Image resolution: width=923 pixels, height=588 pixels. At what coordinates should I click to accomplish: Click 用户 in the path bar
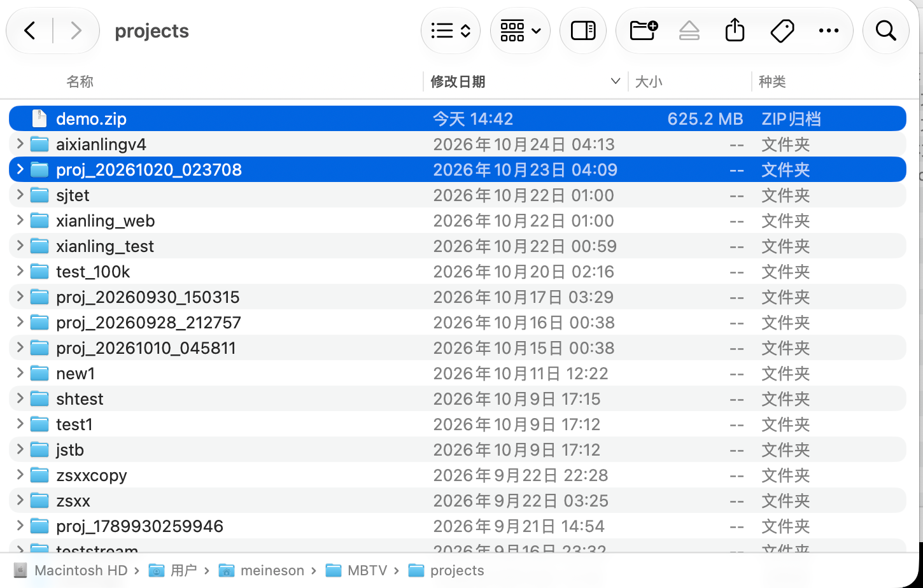183,570
